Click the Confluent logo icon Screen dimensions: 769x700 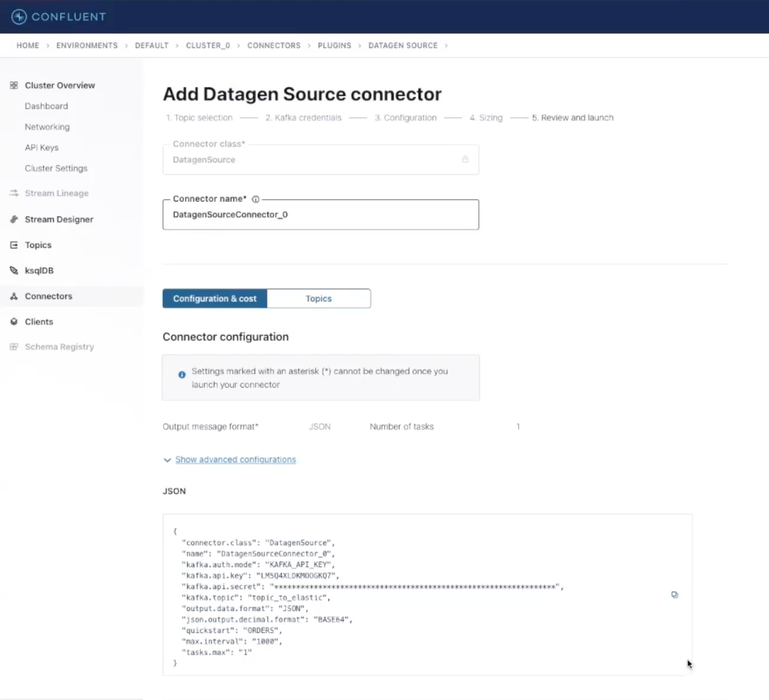(19, 16)
